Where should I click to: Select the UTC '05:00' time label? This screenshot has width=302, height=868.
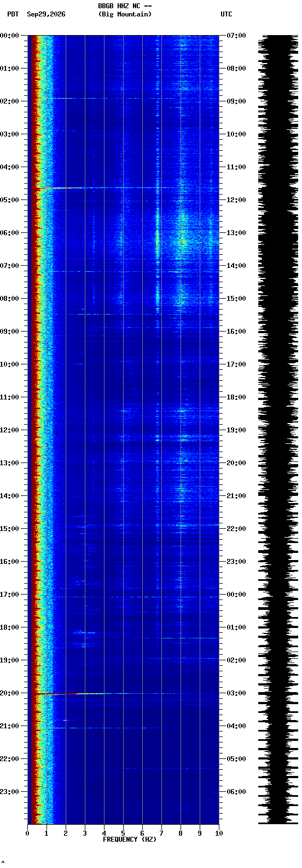(x=236, y=759)
